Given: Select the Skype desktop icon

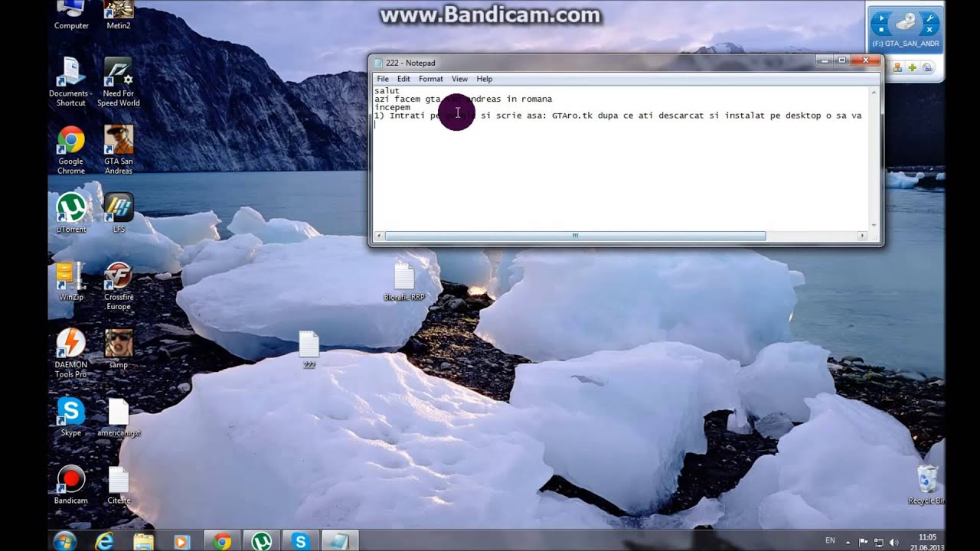Looking at the screenshot, I should pyautogui.click(x=70, y=417).
